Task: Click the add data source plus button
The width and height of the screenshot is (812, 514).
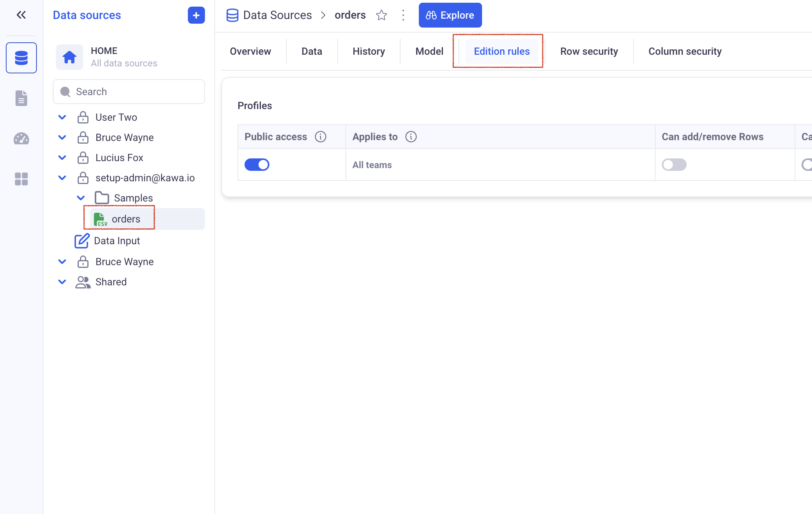Action: [196, 15]
